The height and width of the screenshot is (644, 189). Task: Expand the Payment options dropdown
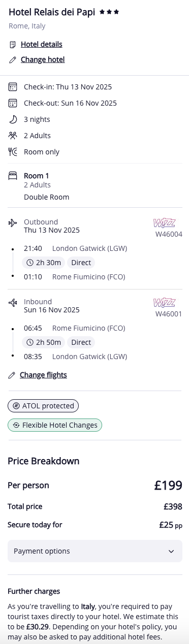point(94,551)
